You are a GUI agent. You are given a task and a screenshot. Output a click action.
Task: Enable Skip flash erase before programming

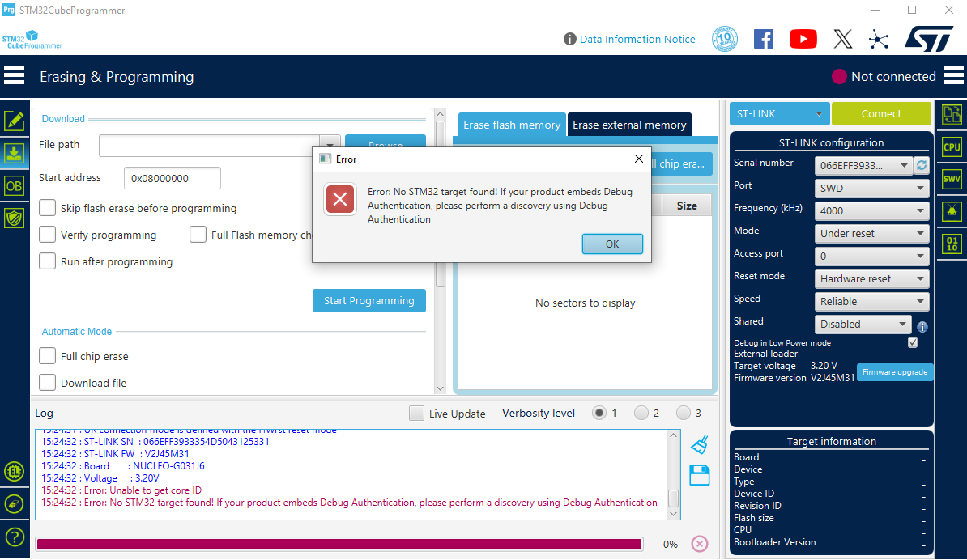pyautogui.click(x=48, y=208)
